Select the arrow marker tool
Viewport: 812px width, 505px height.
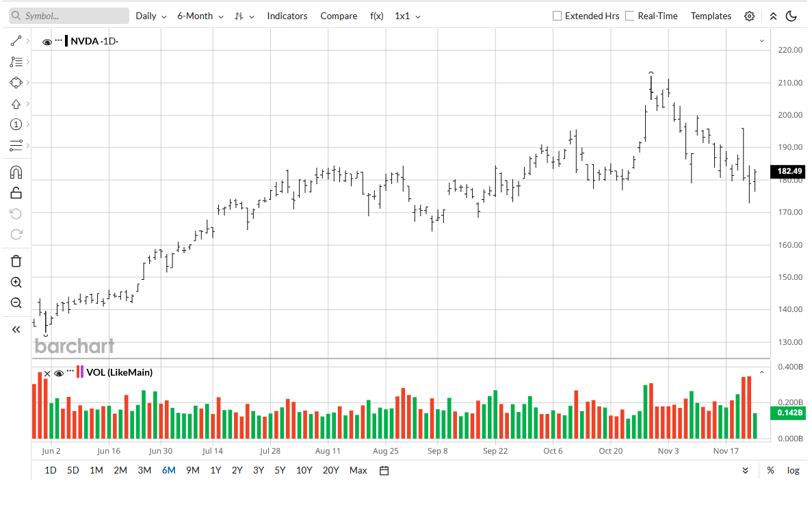pyautogui.click(x=16, y=104)
